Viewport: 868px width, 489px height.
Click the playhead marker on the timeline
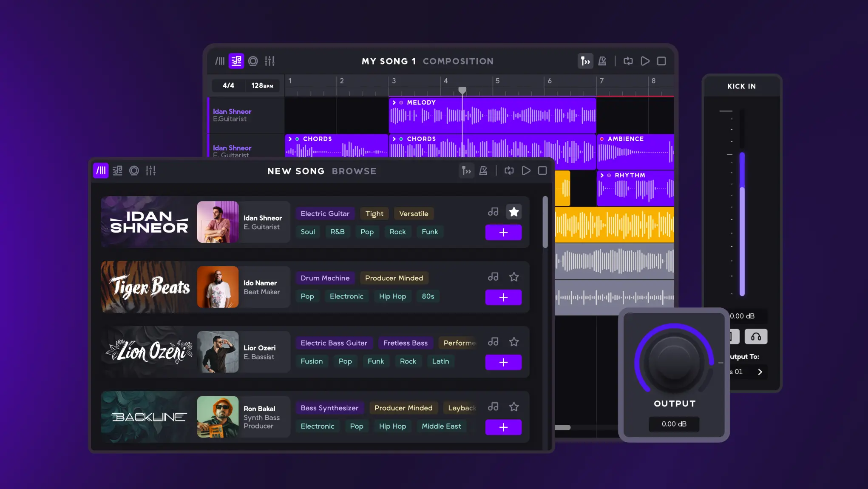pos(462,90)
